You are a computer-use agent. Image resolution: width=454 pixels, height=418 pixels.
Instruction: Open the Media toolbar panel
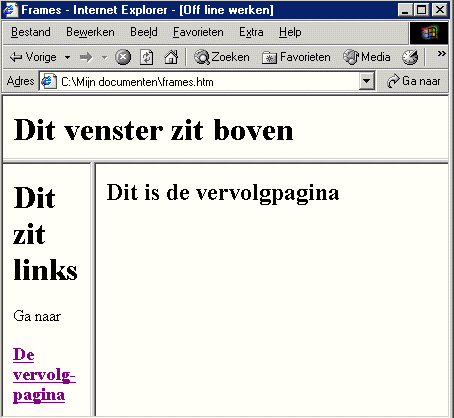(x=367, y=57)
